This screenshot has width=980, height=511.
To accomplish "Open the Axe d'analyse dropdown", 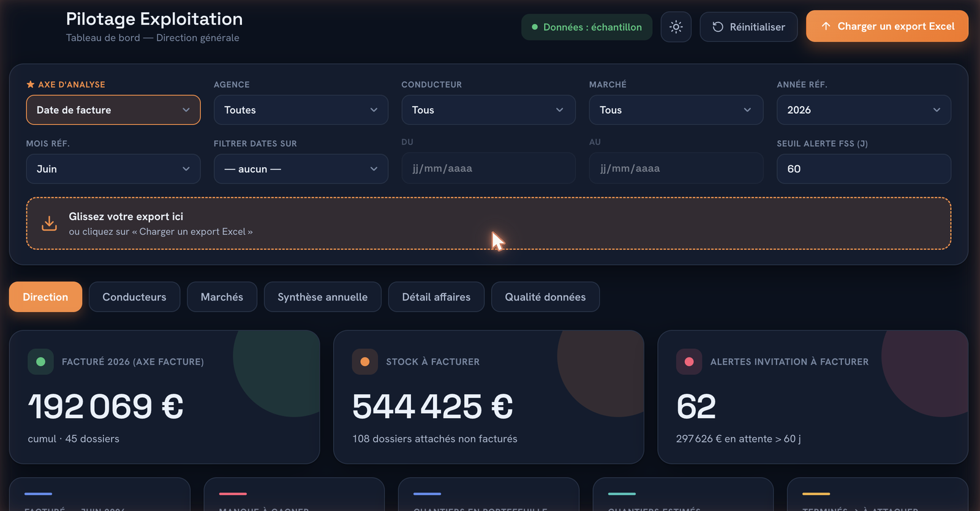I will (x=113, y=110).
